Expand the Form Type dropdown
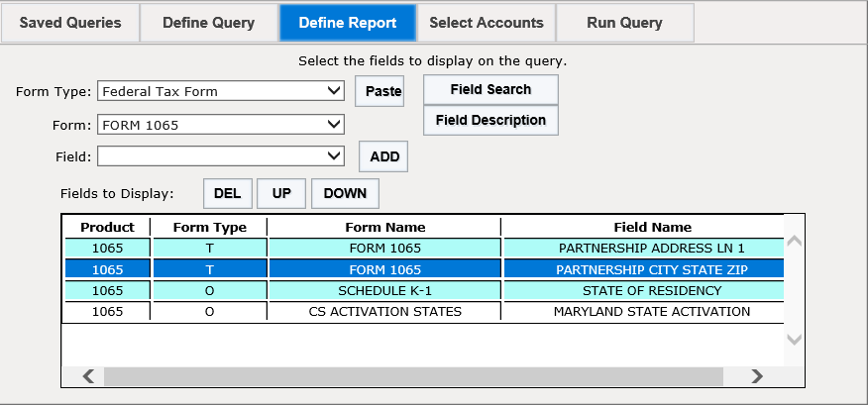868x406 pixels. [x=221, y=91]
